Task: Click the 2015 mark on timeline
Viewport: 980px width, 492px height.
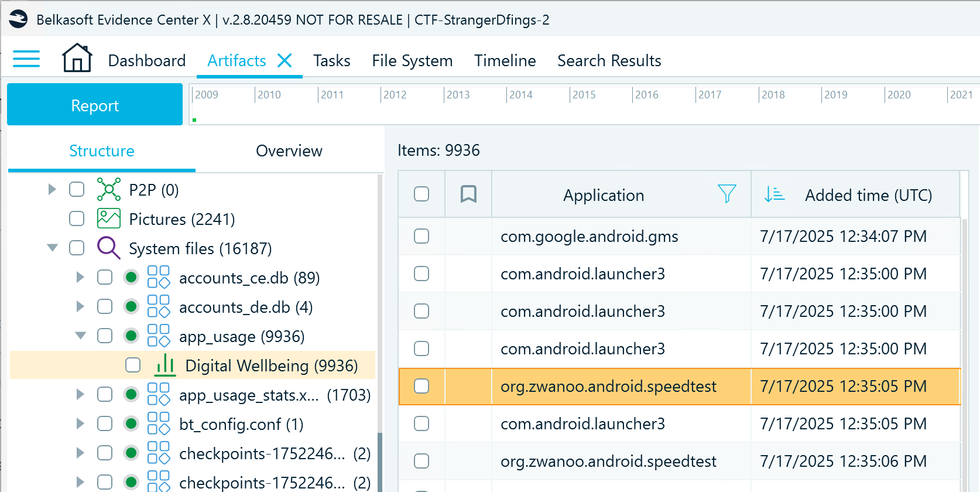Action: pyautogui.click(x=584, y=95)
